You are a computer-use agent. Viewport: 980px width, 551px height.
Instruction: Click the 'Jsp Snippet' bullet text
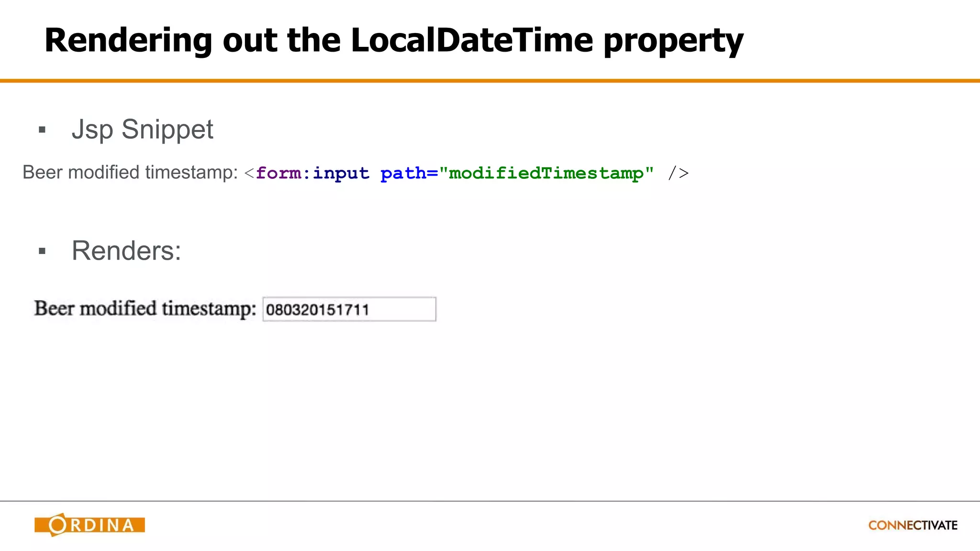tap(142, 129)
